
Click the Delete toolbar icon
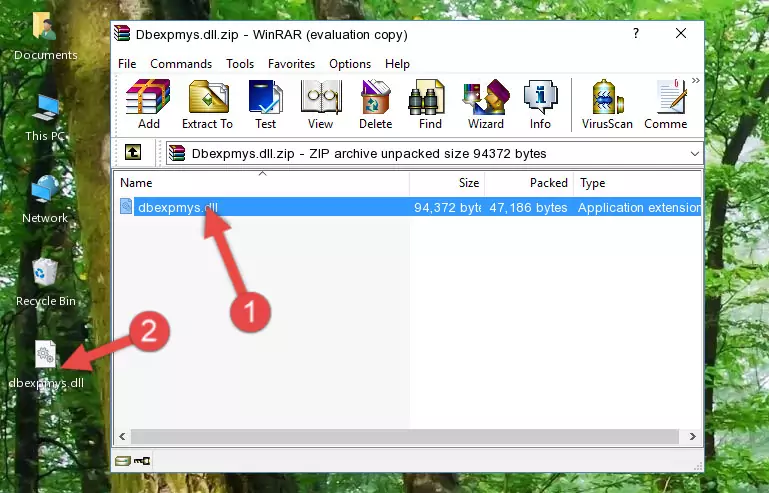[375, 104]
